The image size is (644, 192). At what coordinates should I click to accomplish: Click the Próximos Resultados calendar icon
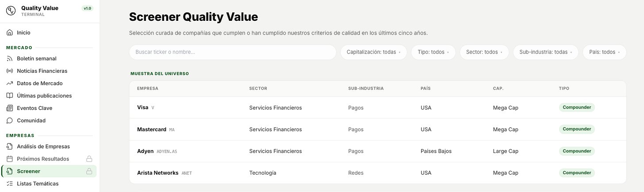(10, 159)
